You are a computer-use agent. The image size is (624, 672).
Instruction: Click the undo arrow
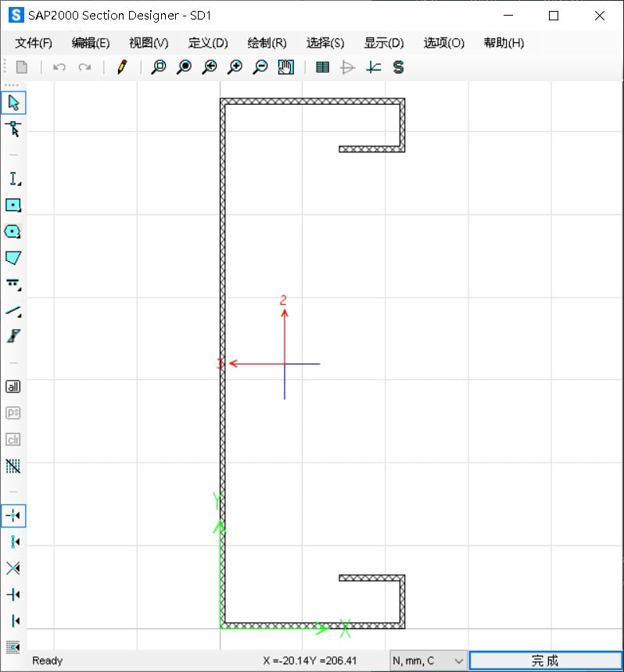click(59, 67)
